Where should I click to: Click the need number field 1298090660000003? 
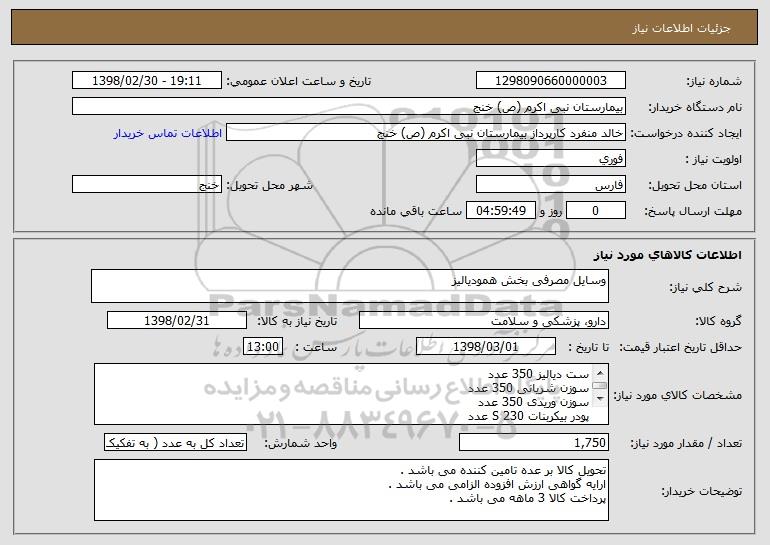click(550, 81)
